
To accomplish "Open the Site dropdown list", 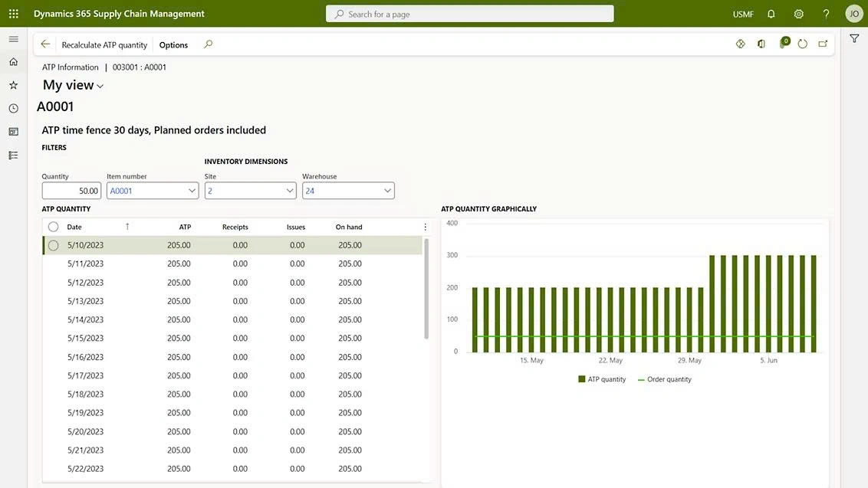I will pos(290,191).
